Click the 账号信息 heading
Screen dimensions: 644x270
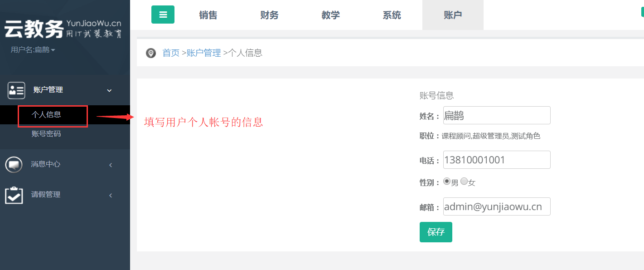click(437, 96)
